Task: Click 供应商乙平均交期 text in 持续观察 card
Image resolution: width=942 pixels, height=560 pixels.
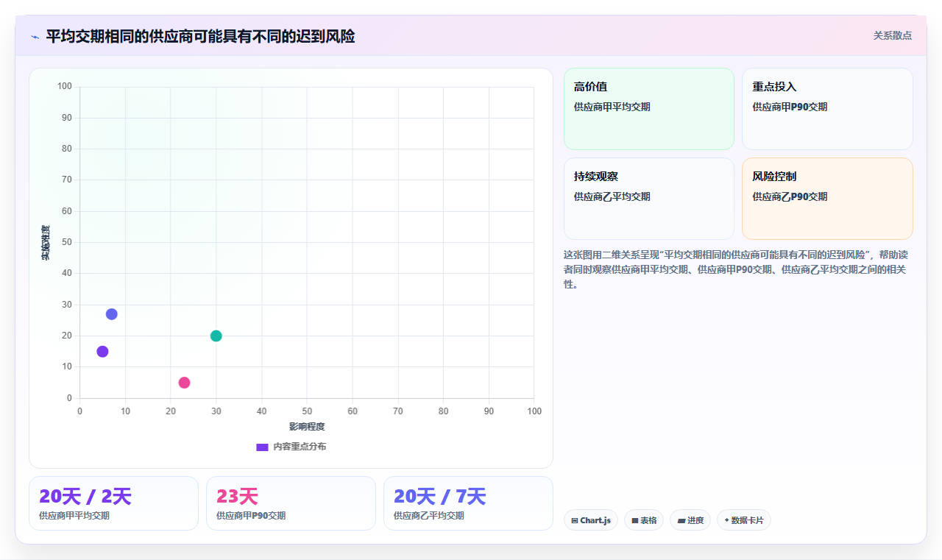Action: click(x=612, y=196)
